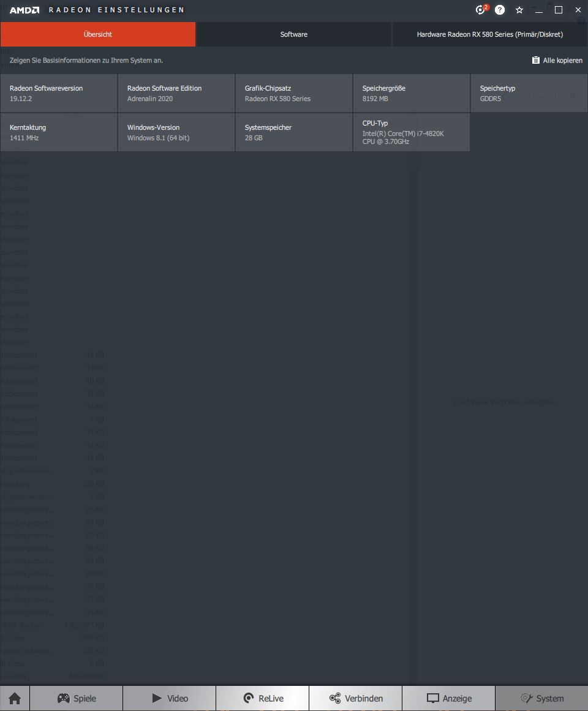Open the notifications icon with red badge
This screenshot has width=588, height=711.
coord(481,10)
